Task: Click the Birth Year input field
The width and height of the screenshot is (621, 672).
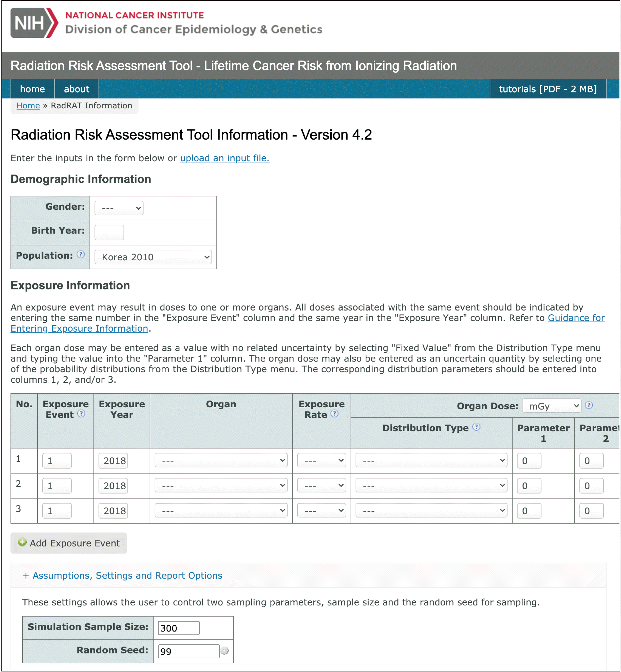Action: click(109, 233)
